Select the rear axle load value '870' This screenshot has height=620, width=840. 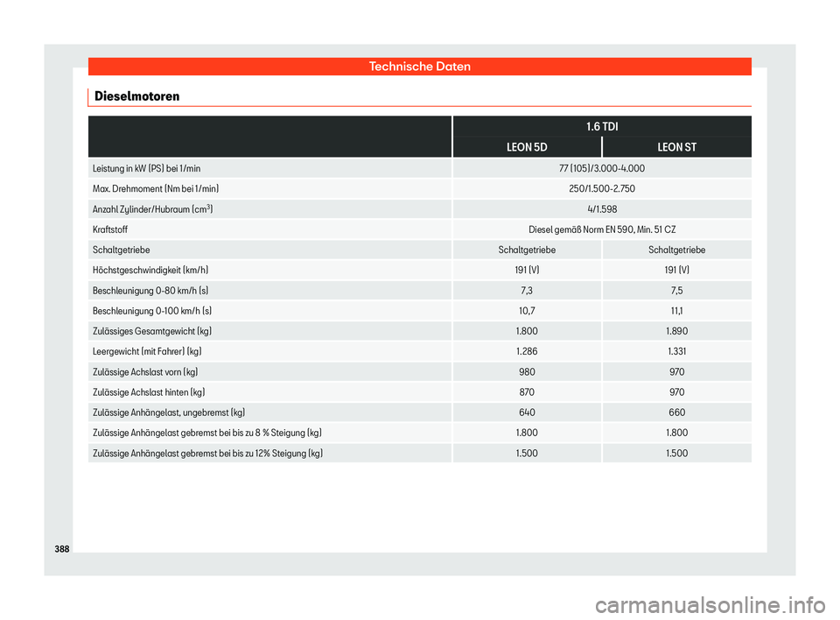pyautogui.click(x=527, y=392)
